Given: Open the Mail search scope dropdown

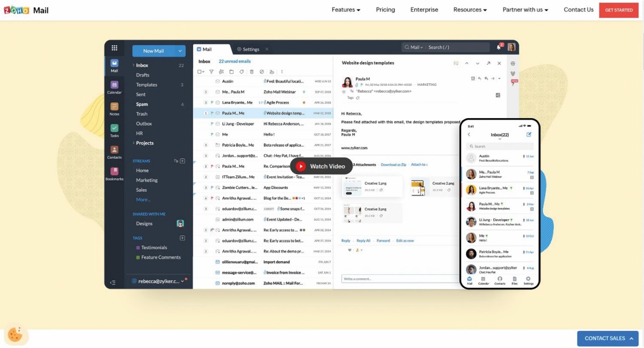Looking at the screenshot, I should pyautogui.click(x=414, y=47).
